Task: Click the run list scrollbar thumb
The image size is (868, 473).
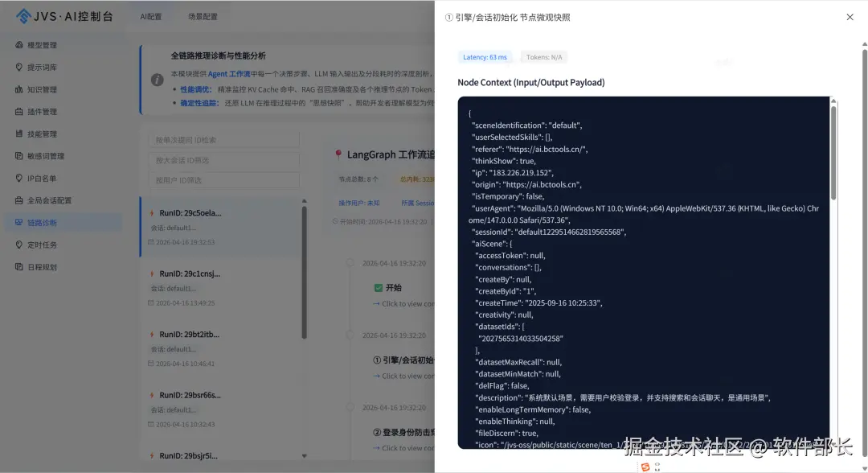Action: pyautogui.click(x=304, y=272)
